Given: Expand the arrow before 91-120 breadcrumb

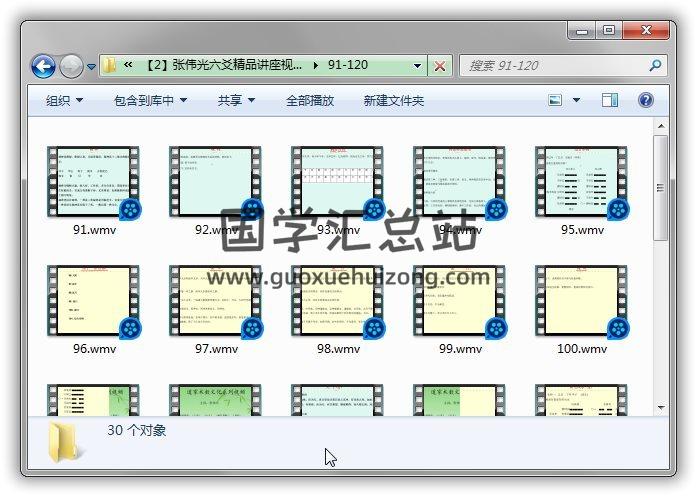Looking at the screenshot, I should [316, 65].
